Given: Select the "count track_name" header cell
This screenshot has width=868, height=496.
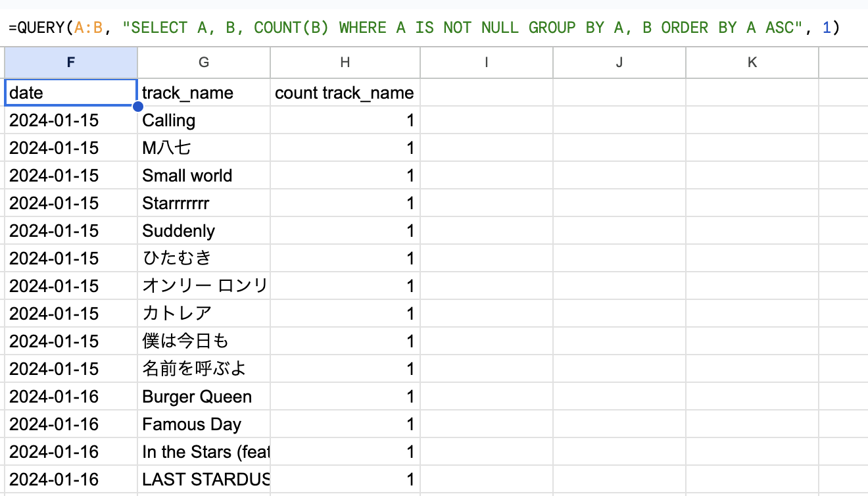Looking at the screenshot, I should point(345,93).
